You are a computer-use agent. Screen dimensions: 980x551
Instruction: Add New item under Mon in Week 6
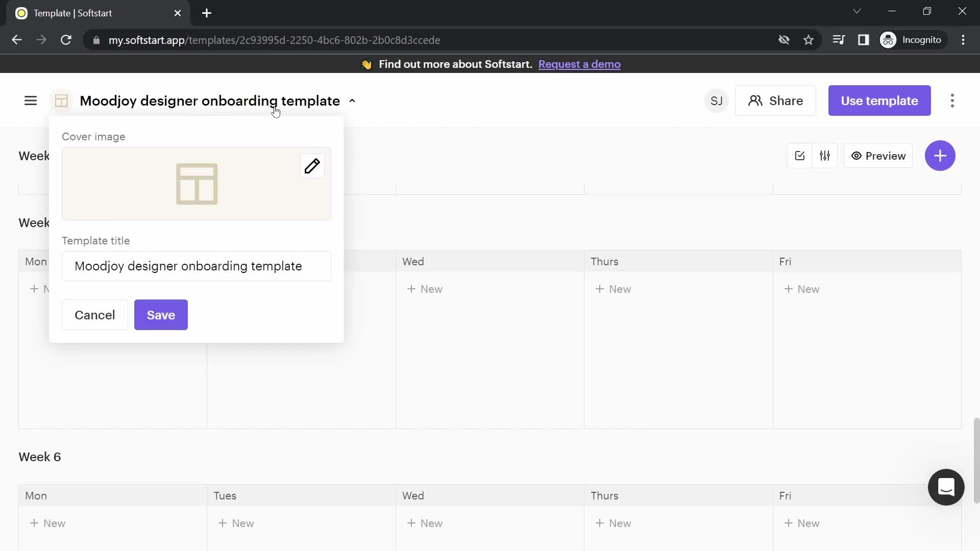pyautogui.click(x=47, y=523)
